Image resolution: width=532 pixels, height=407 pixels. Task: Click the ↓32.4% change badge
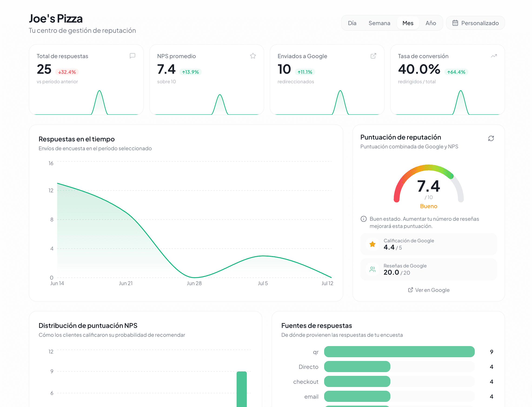[67, 72]
